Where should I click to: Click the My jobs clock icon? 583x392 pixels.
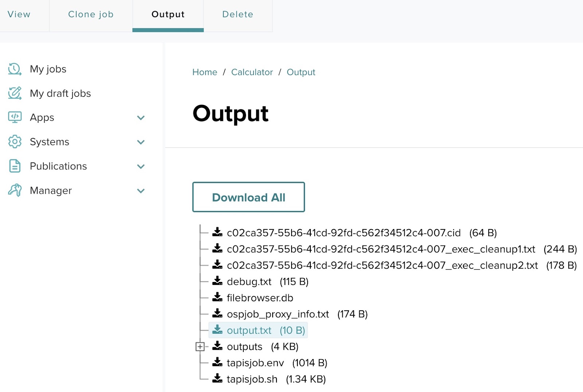15,69
